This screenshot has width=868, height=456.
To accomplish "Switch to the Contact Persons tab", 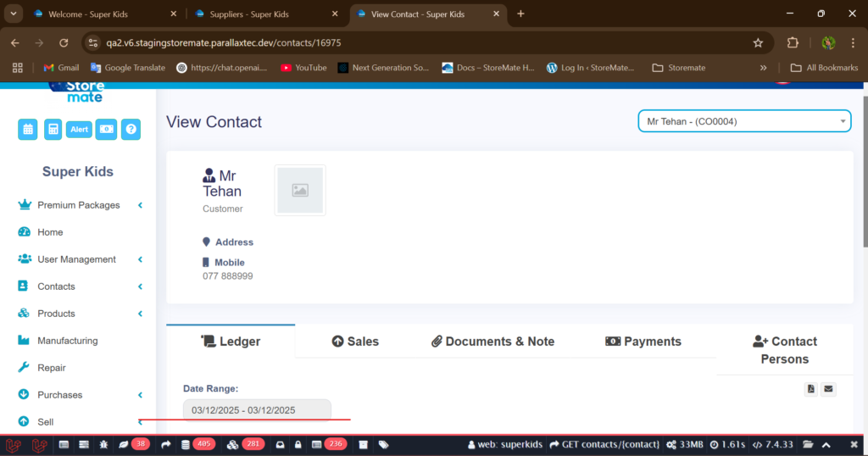I will point(784,350).
